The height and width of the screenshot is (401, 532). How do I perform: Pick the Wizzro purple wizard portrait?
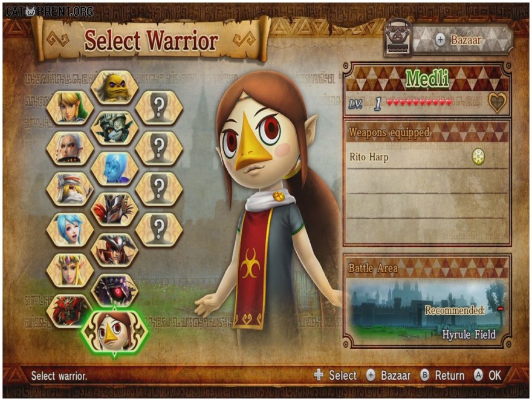click(x=115, y=290)
